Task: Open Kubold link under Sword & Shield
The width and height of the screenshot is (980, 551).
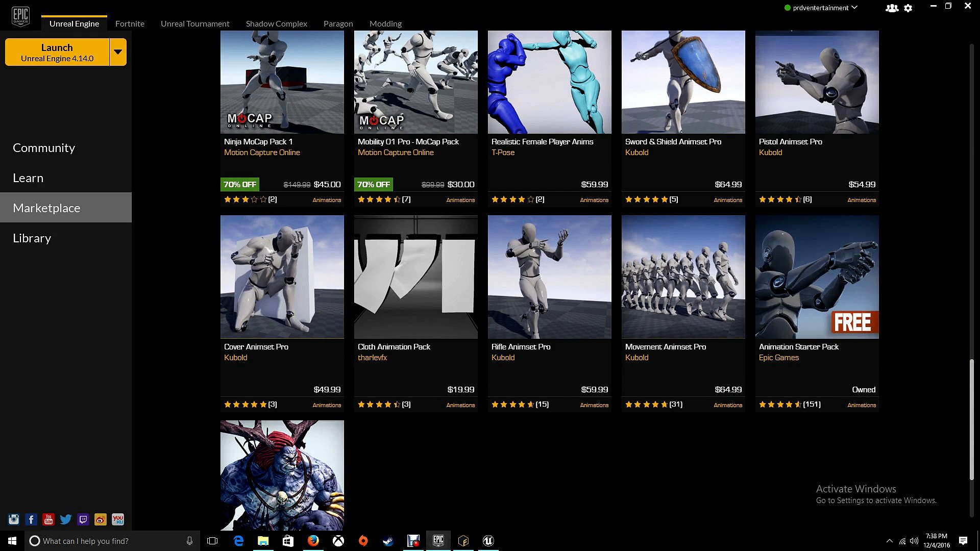Action: (x=636, y=153)
